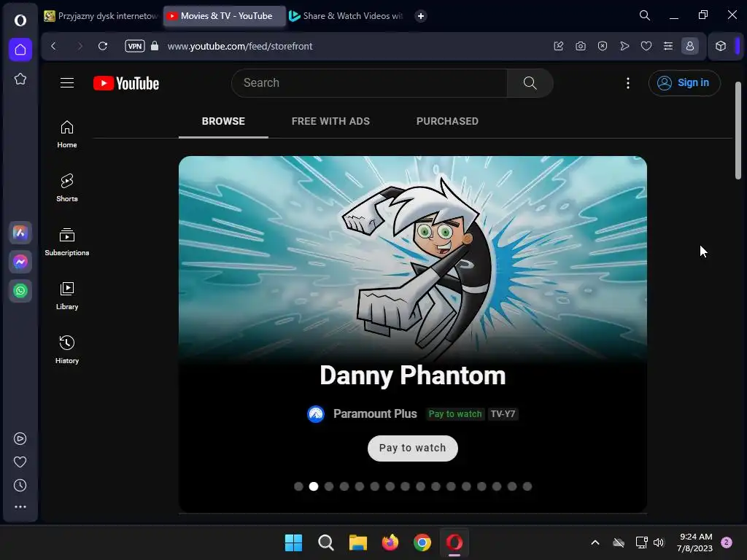Image resolution: width=747 pixels, height=560 pixels.
Task: Open Opera sidebar heart icon
Action: point(20,462)
